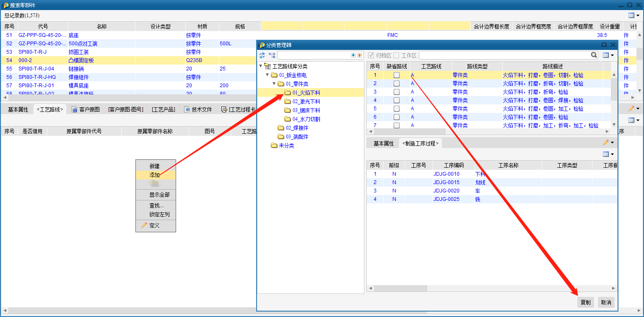Check 缺省路线 checkbox in row 1
This screenshot has width=644, height=317.
click(x=396, y=75)
